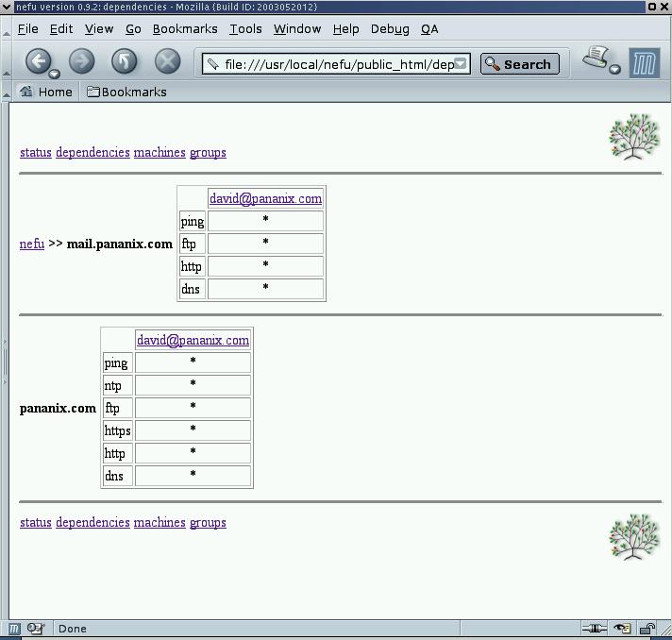
Task: Collapse the menu bar with its grippy
Action: point(6,28)
